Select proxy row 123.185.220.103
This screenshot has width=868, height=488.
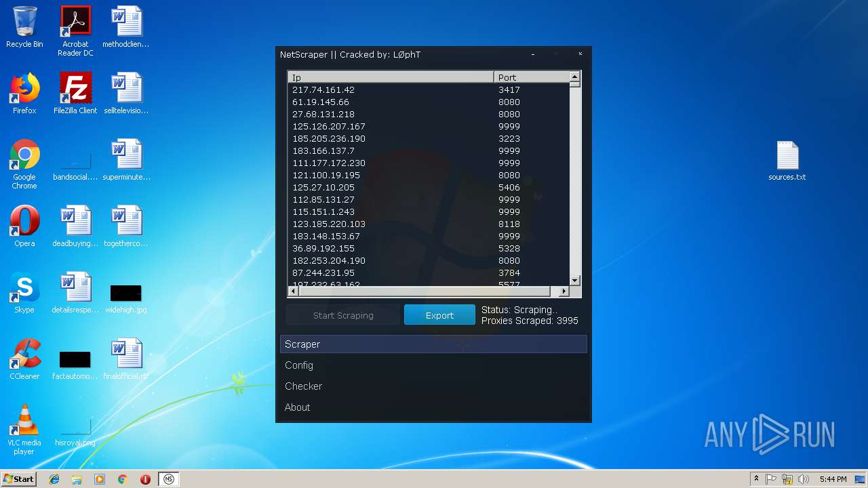tap(429, 224)
